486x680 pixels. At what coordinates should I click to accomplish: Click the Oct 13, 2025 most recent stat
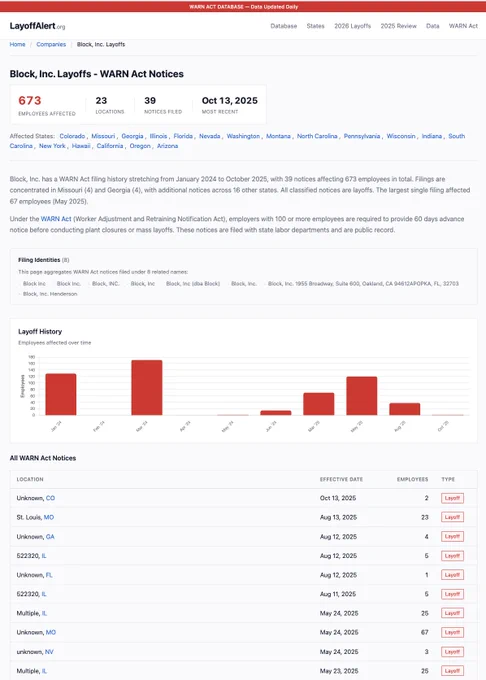[229, 101]
